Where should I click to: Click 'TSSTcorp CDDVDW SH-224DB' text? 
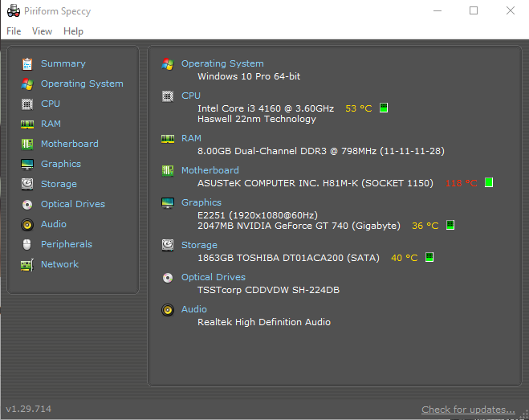coord(269,290)
